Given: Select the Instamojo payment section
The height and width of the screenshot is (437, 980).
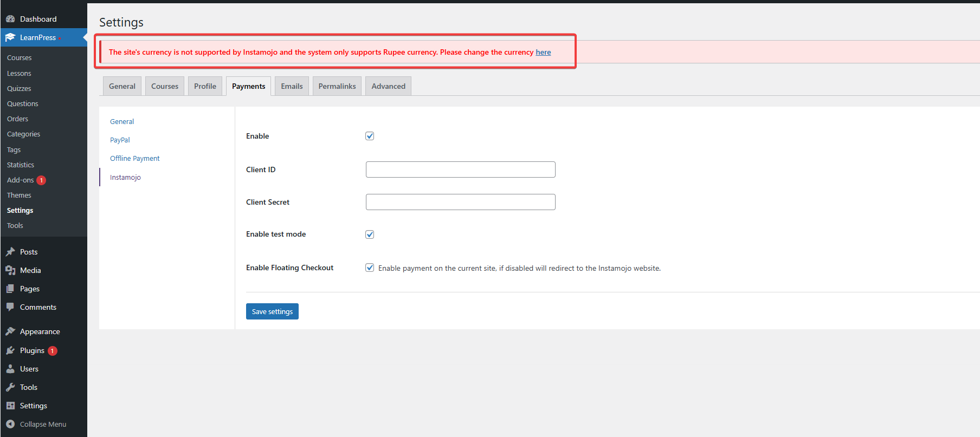Looking at the screenshot, I should click(x=125, y=178).
